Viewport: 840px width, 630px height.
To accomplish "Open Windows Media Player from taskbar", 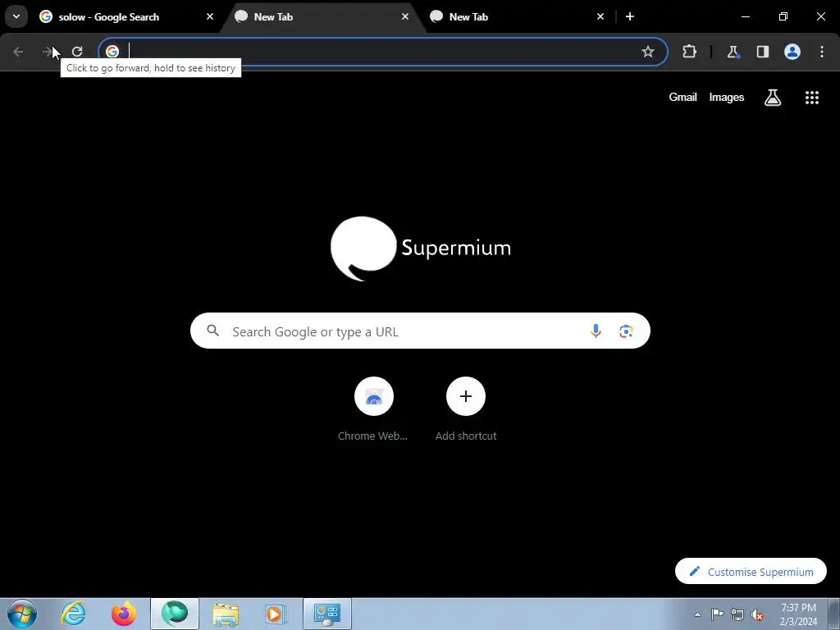I will 276,614.
